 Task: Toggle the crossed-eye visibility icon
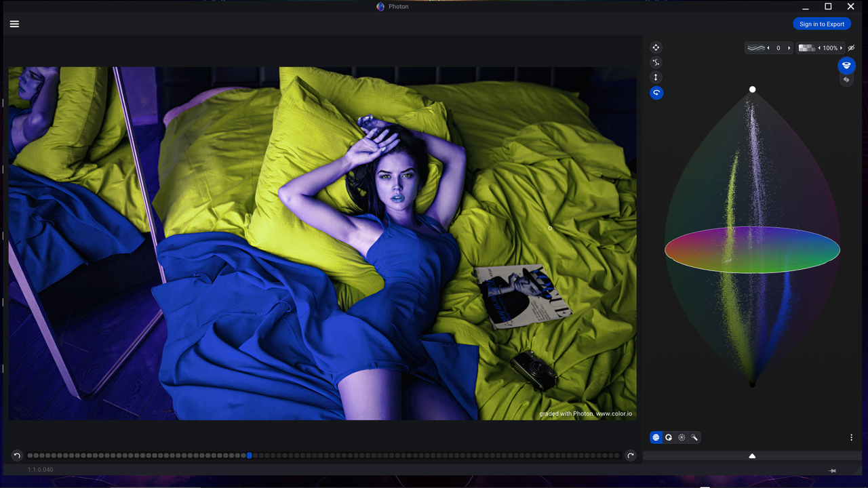tap(851, 48)
